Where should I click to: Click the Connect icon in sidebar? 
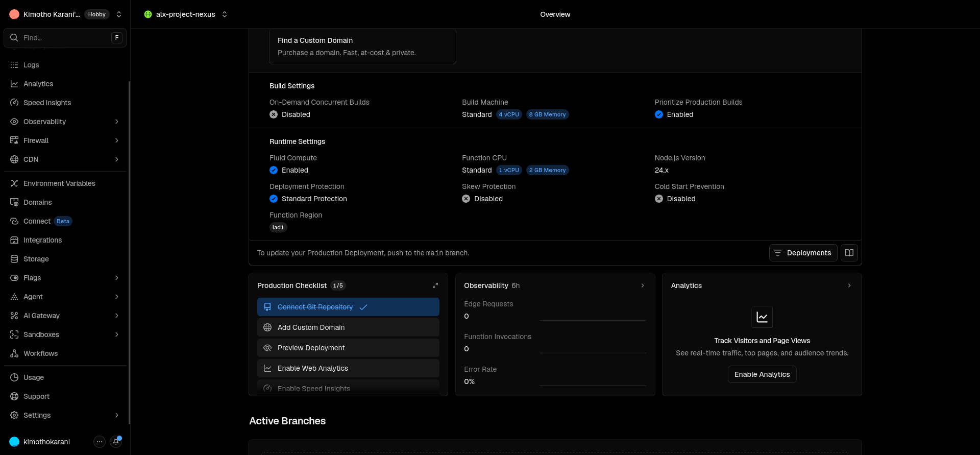pyautogui.click(x=14, y=221)
